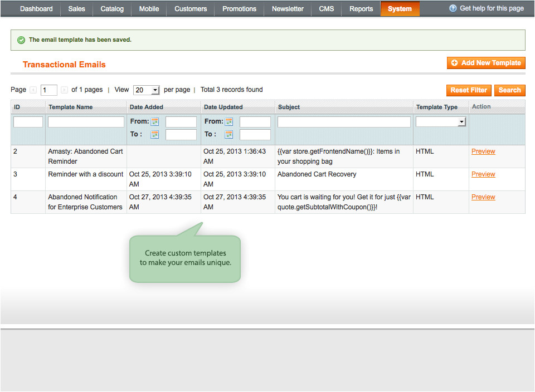Focus Date Added To input field
Viewport: 535px width, 392px height.
click(x=181, y=135)
